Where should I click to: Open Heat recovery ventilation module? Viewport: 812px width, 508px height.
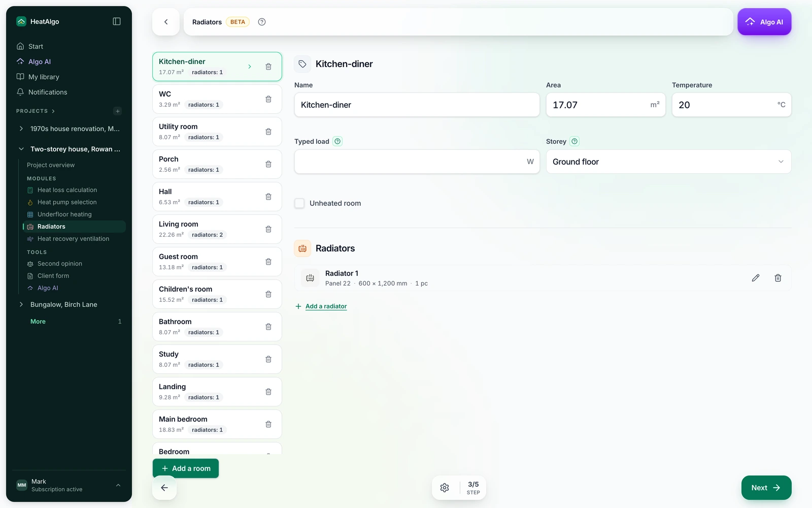(x=73, y=239)
